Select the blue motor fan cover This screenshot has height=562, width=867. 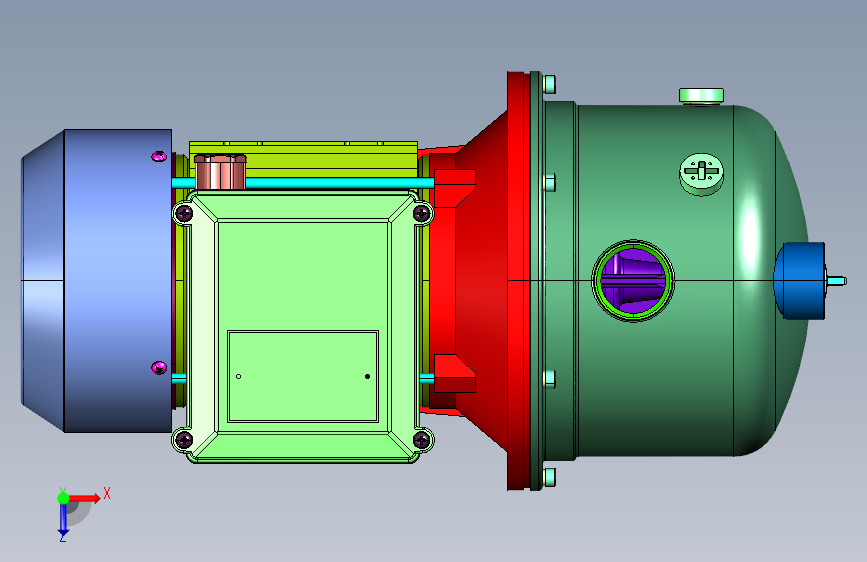click(97, 281)
